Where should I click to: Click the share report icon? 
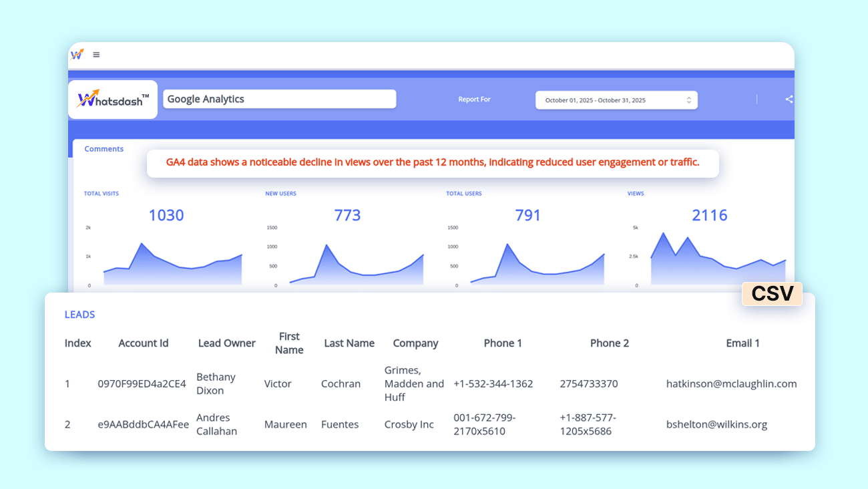coord(789,98)
